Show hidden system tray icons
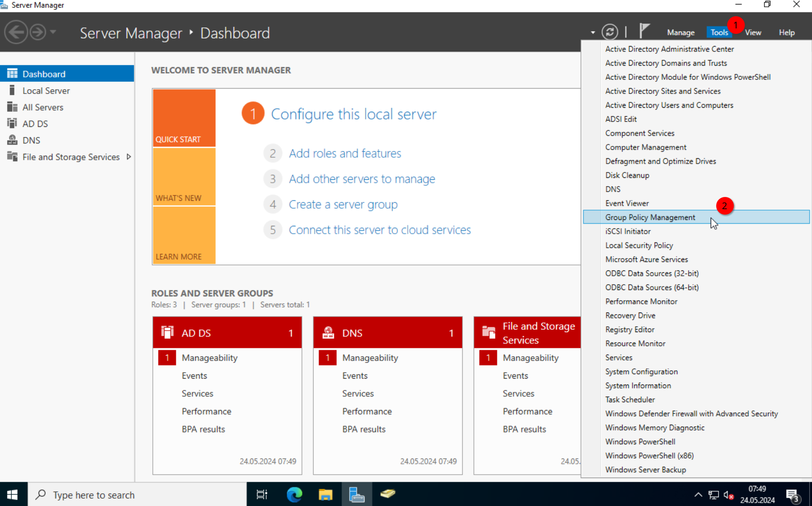Viewport: 812px width, 506px height. tap(698, 495)
